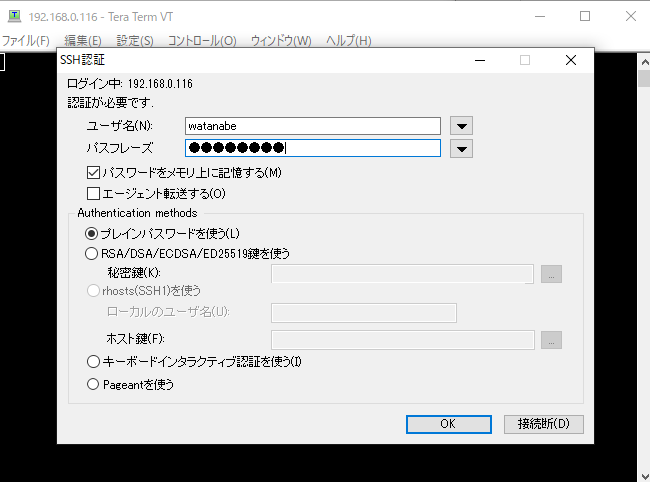
Task: Open the コントロール(O) menu
Action: [202, 41]
